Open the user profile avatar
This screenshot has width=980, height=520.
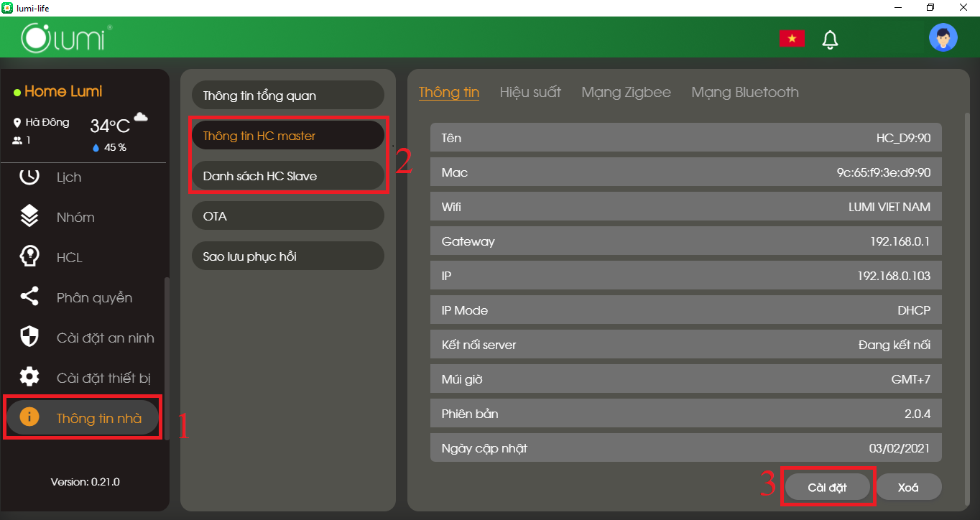point(943,37)
